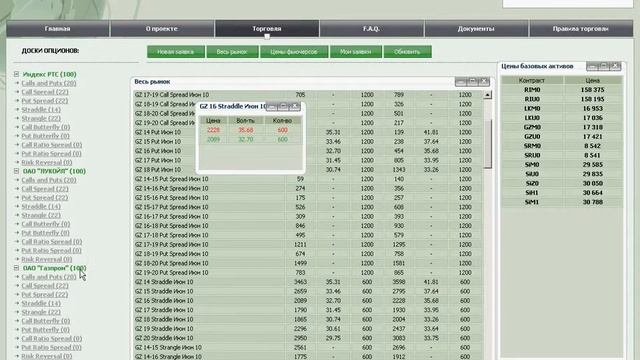The image size is (640, 360).
Task: Open Цены фьючерсов button
Action: (x=294, y=52)
